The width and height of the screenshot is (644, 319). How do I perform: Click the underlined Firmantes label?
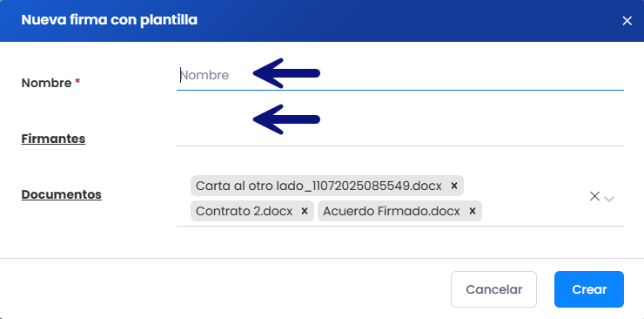click(53, 139)
